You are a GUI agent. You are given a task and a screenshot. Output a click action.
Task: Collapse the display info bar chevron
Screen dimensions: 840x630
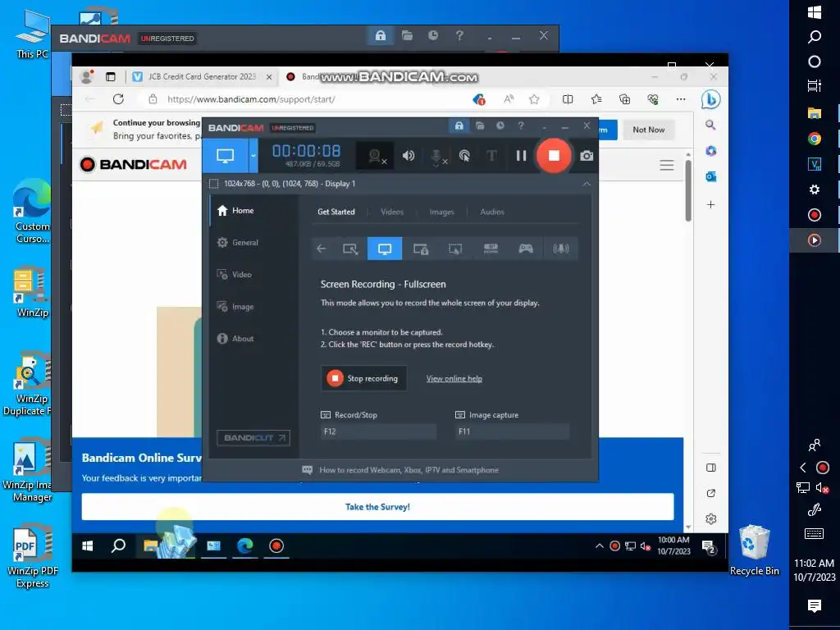click(x=586, y=184)
